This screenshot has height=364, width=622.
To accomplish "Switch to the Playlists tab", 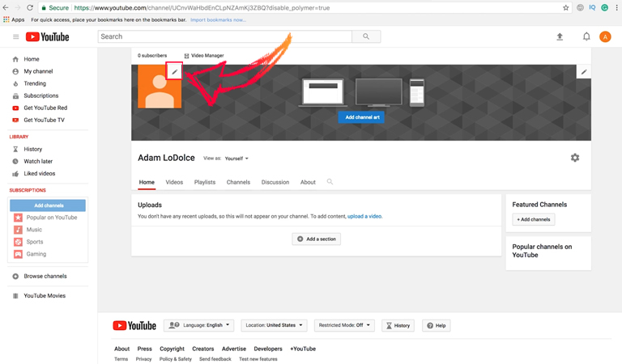I will [x=205, y=182].
